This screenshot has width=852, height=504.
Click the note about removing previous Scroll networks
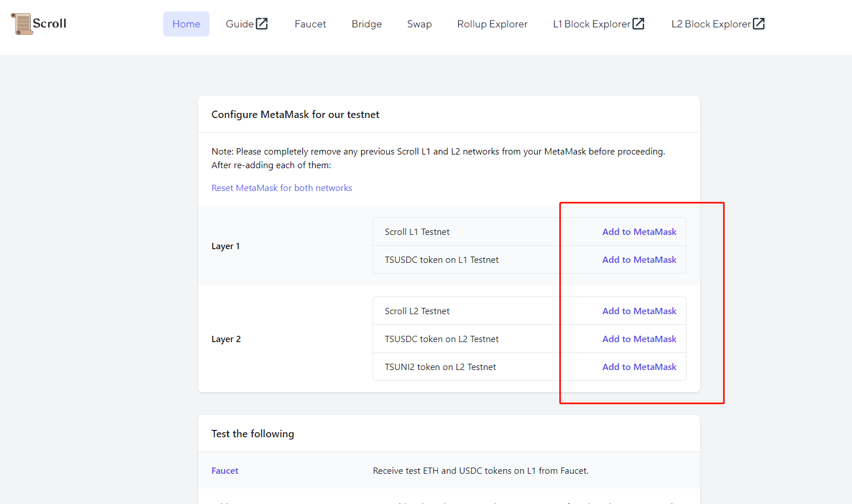point(438,158)
